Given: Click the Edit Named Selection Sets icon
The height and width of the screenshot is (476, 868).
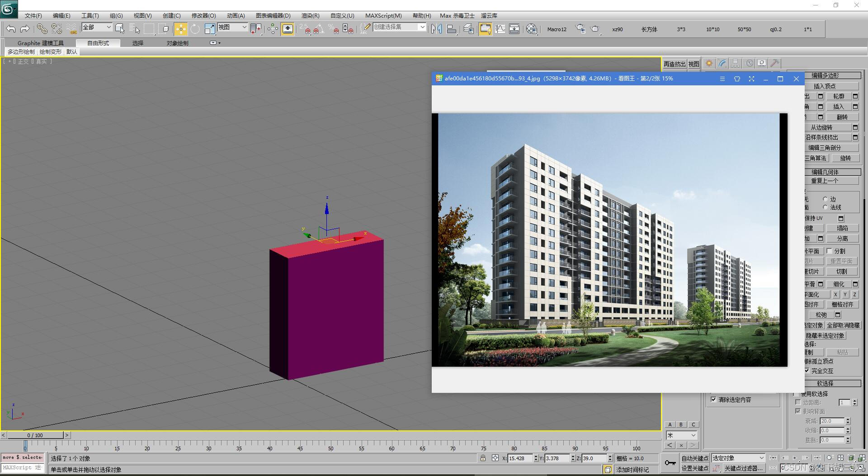Looking at the screenshot, I should click(x=365, y=29).
